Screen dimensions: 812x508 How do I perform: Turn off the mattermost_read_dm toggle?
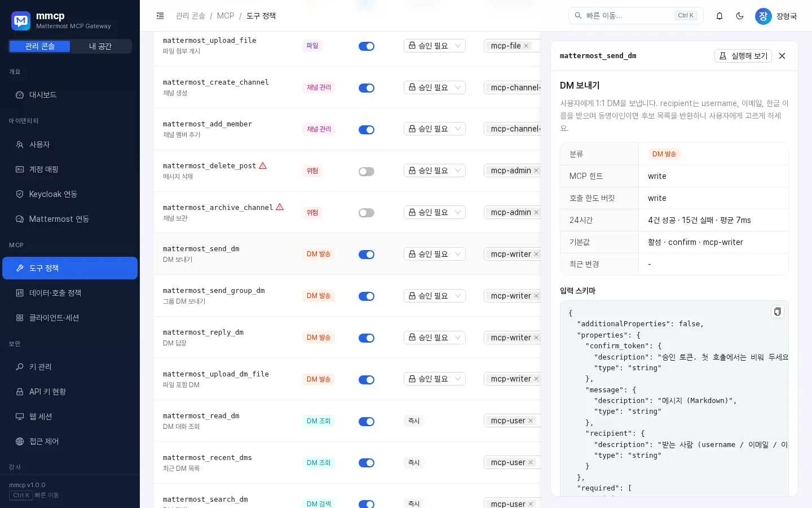[x=367, y=422]
